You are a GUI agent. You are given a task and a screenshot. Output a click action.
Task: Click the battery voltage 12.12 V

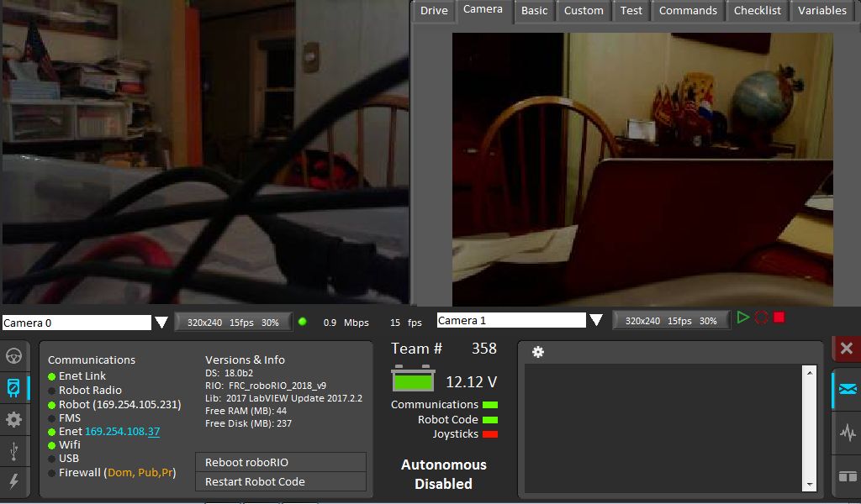tap(471, 381)
